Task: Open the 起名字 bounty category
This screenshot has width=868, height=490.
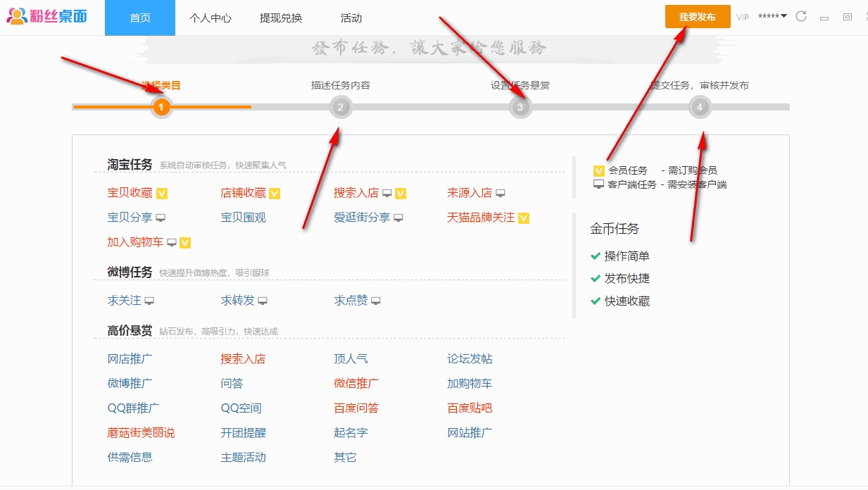Action: (351, 434)
